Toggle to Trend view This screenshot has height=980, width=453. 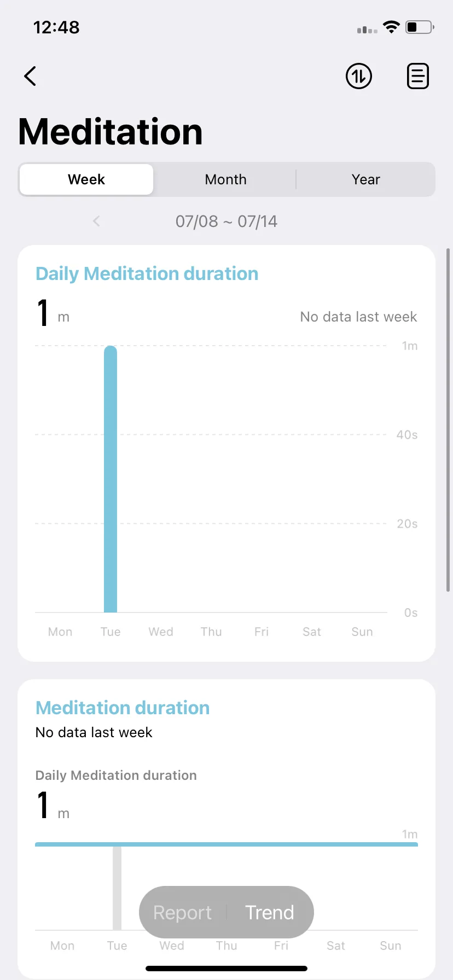tap(270, 912)
